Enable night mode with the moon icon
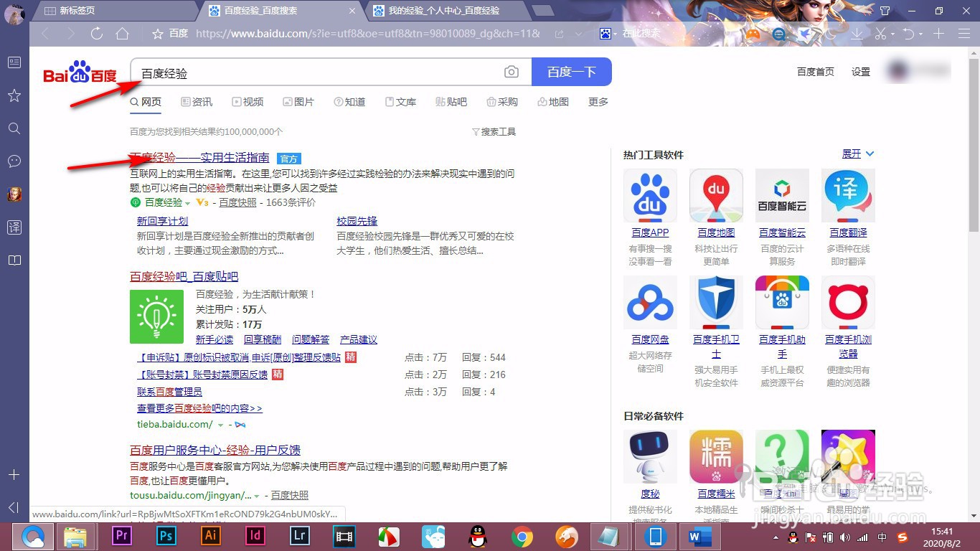Viewport: 980px width, 551px height. pos(829,34)
